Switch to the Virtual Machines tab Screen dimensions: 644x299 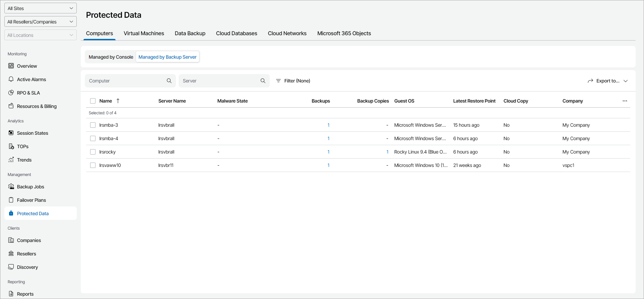(144, 34)
